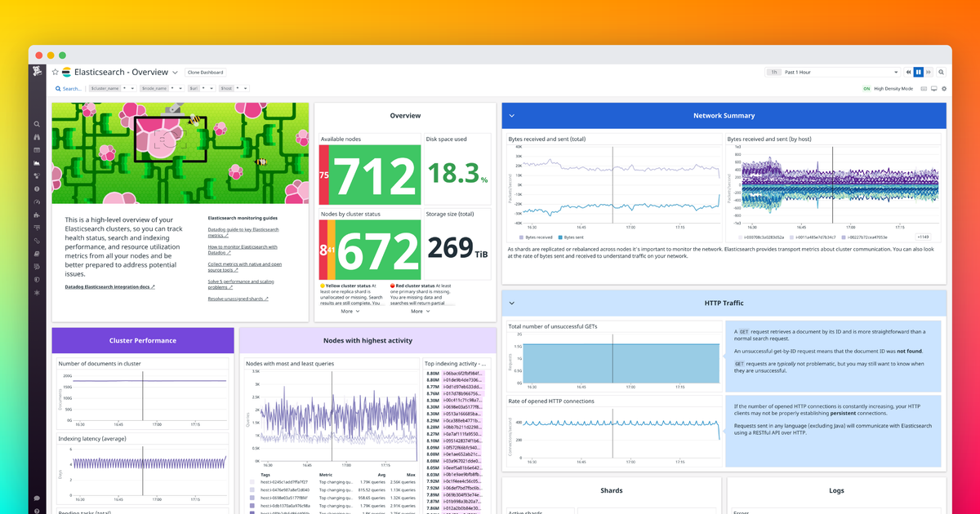Image resolution: width=980 pixels, height=514 pixels.
Task: Click the Total number of unsuccessful GETs title
Action: click(553, 326)
